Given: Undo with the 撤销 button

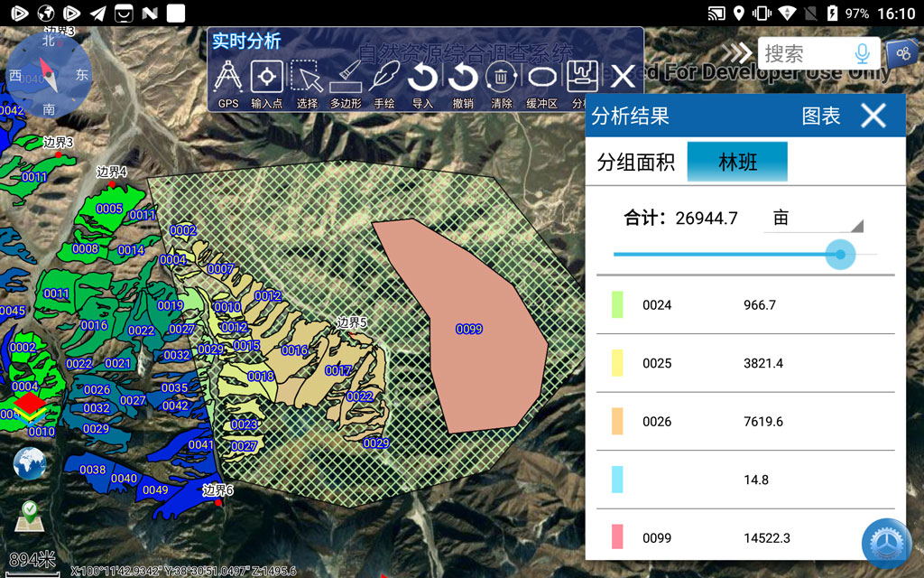Looking at the screenshot, I should [463, 78].
